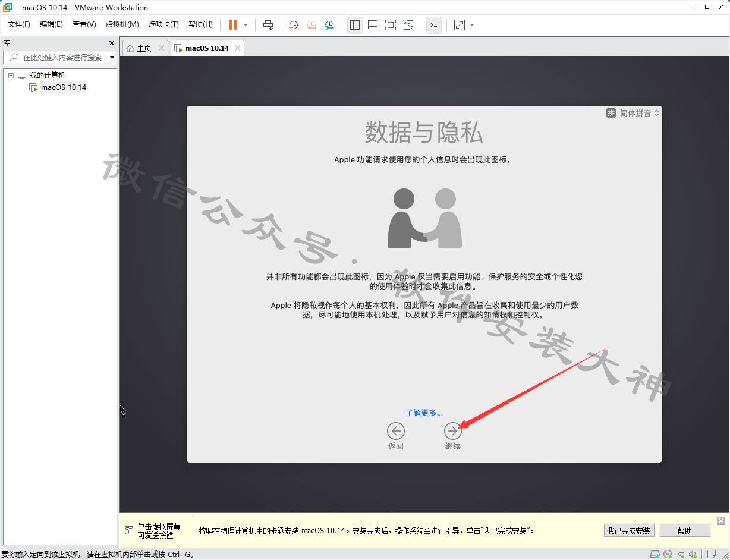The height and width of the screenshot is (560, 730).
Task: Open the 帮助(H) menu
Action: pos(200,24)
